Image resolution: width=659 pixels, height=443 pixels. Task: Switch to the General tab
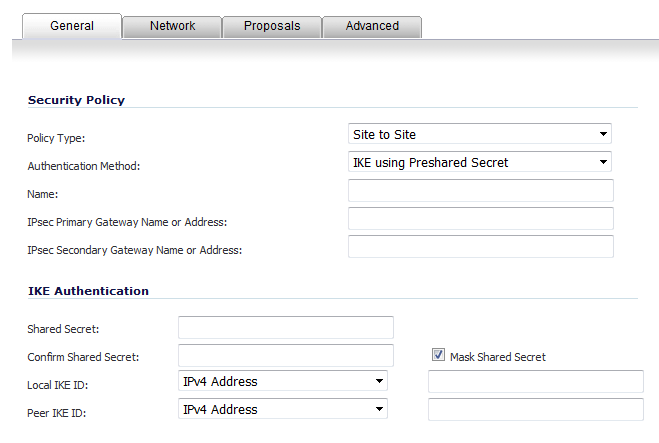[72, 26]
